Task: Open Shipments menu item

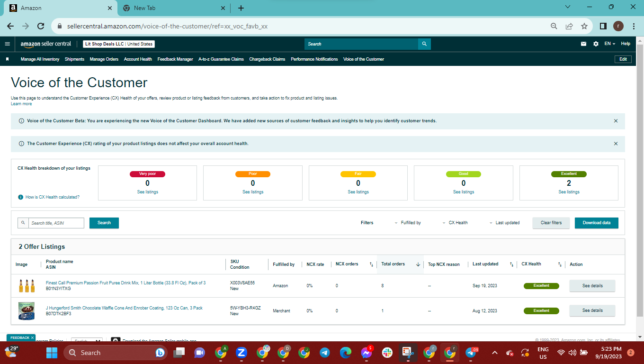Action: pos(74,59)
